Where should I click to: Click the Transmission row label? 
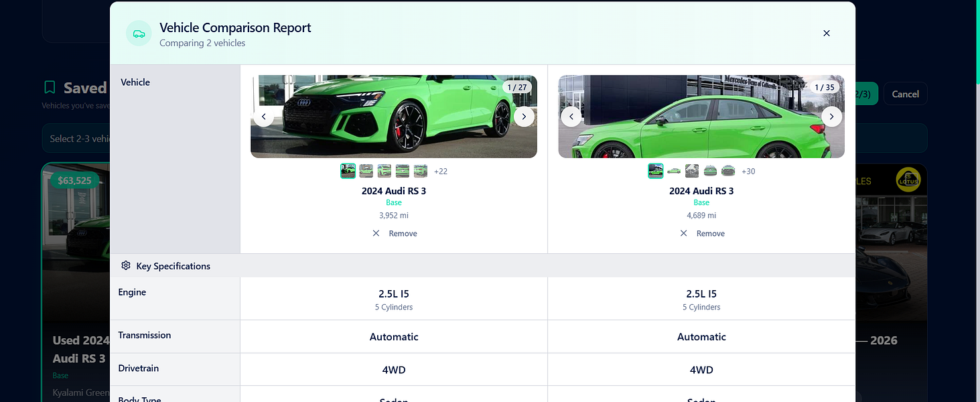click(x=145, y=335)
